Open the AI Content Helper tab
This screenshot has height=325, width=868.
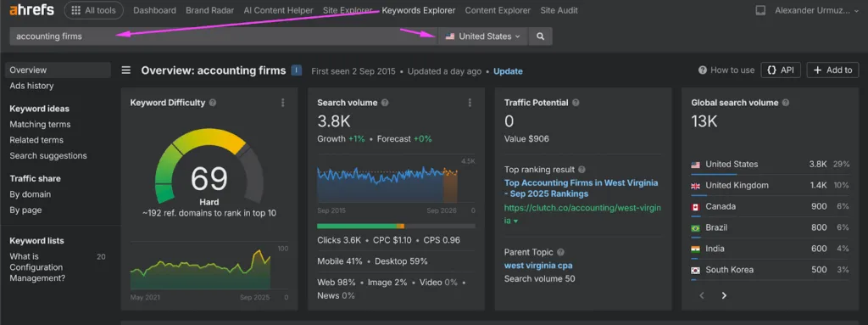278,10
